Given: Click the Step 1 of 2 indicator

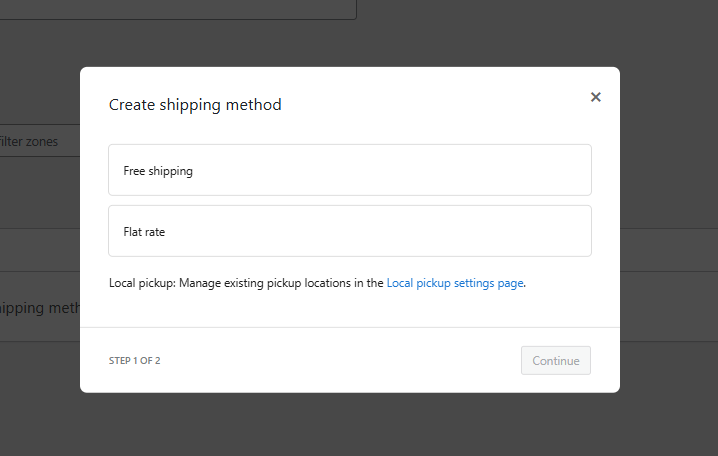Looking at the screenshot, I should pyautogui.click(x=134, y=361).
